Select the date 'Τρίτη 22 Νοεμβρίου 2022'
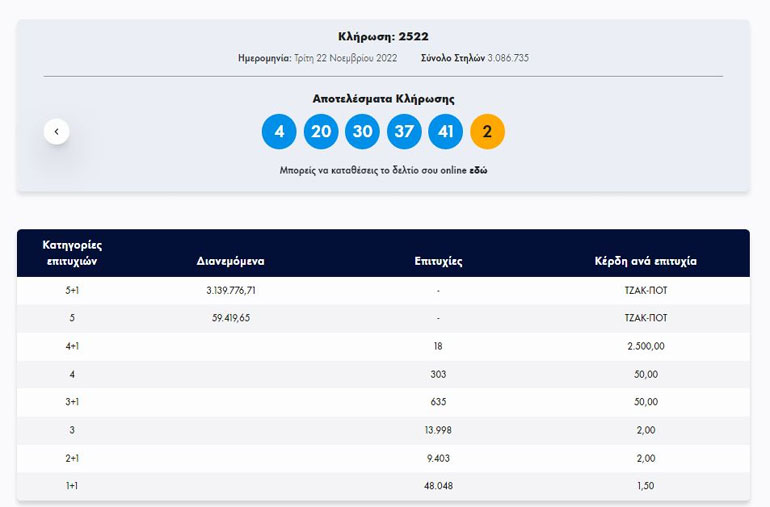Viewport: 770px width, 507px height. tap(344, 58)
